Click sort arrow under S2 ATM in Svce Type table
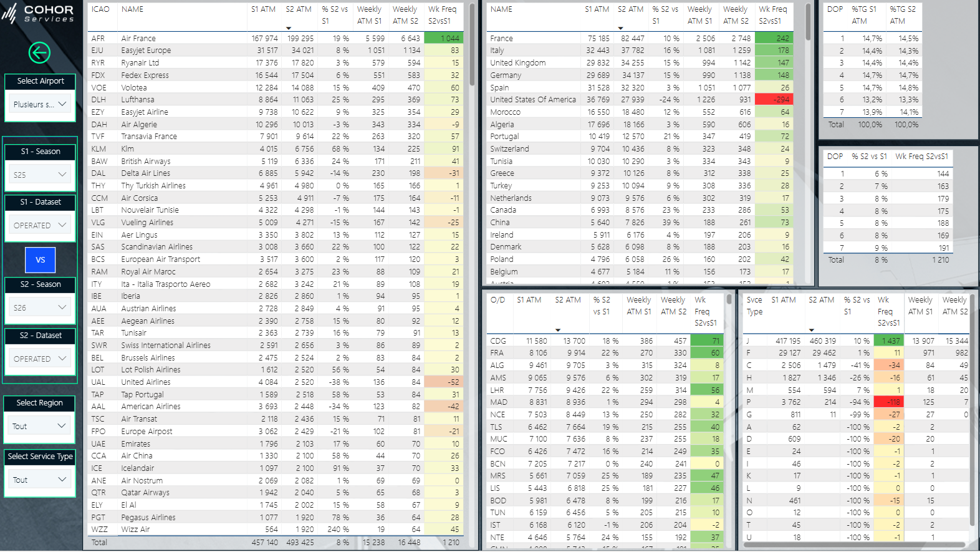The image size is (980, 552). 811,330
